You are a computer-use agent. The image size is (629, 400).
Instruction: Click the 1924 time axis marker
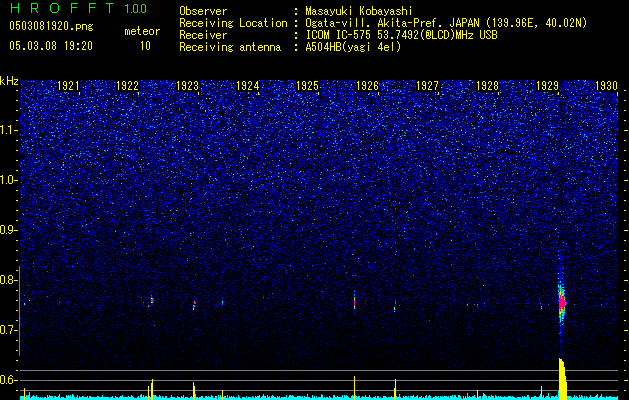(248, 86)
